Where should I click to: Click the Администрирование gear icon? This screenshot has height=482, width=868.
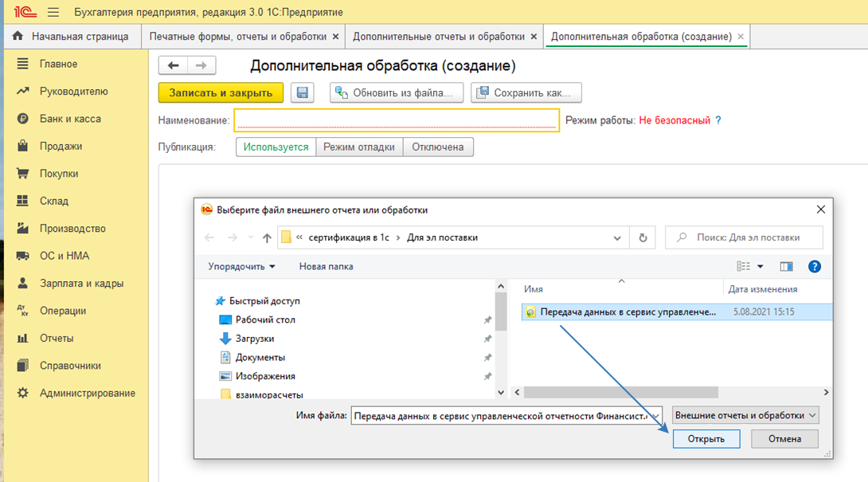pos(23,393)
